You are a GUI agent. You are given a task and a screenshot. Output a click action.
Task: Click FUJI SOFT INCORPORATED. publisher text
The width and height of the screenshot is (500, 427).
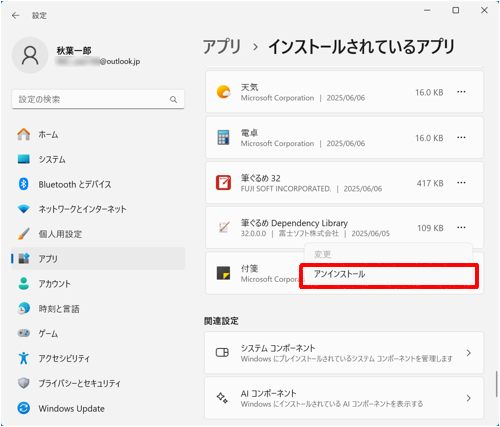(286, 189)
